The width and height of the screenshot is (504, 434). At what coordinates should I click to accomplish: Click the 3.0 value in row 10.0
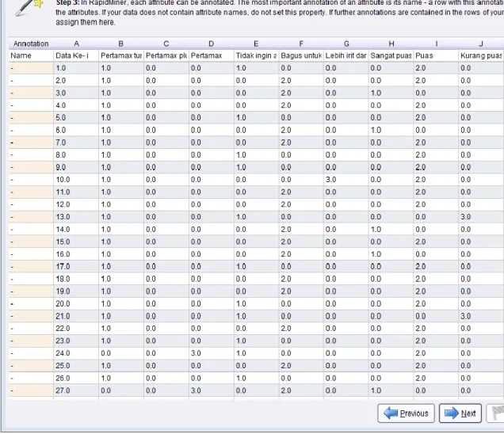point(346,180)
